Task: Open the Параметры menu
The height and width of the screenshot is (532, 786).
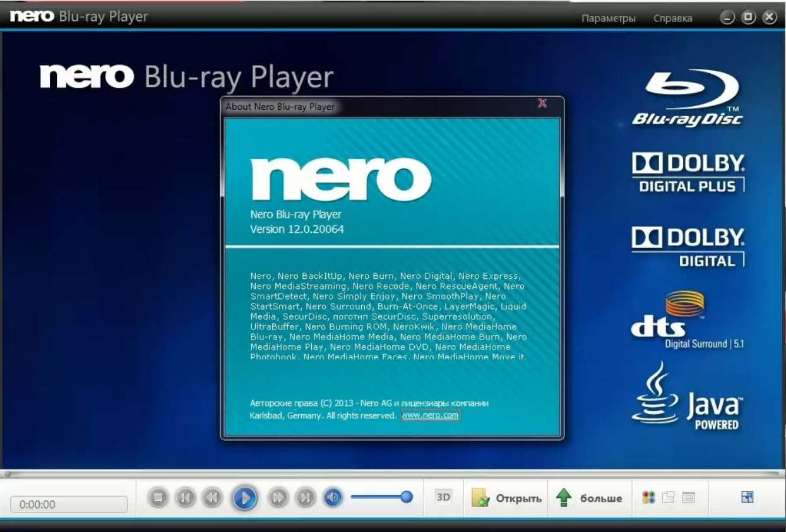Action: (609, 18)
